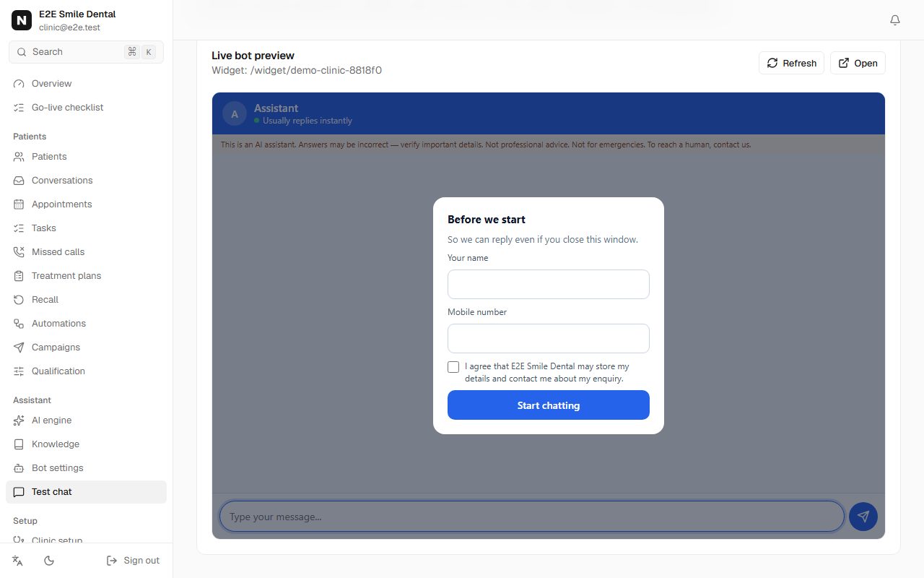
Task: Focus the Mobile number field
Action: (x=549, y=338)
